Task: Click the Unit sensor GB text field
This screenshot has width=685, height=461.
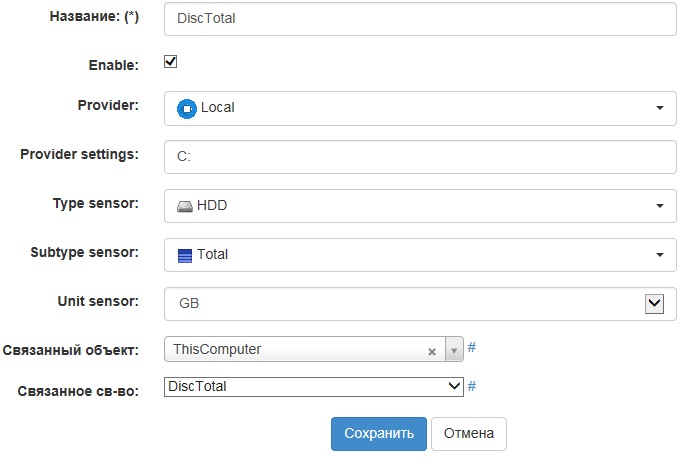Action: click(400, 303)
